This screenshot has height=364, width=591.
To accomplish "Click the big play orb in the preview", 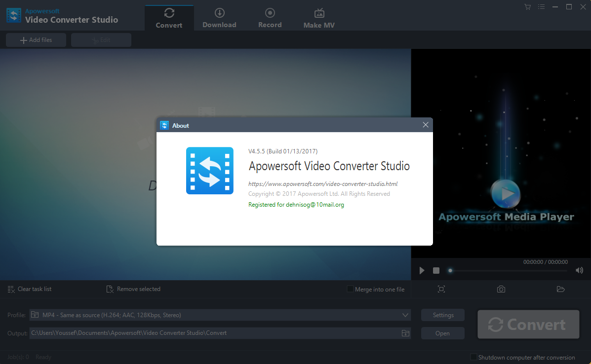I will click(506, 193).
